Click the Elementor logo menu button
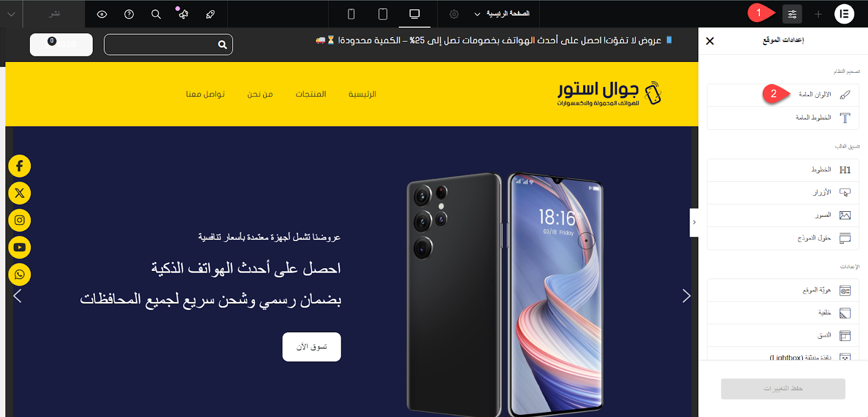Image resolution: width=868 pixels, height=417 pixels. 844,14
